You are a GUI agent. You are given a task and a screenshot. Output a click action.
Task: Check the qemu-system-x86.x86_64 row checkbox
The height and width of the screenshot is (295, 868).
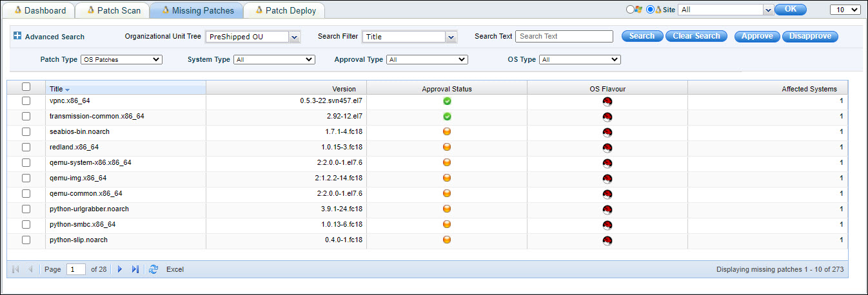tap(26, 162)
